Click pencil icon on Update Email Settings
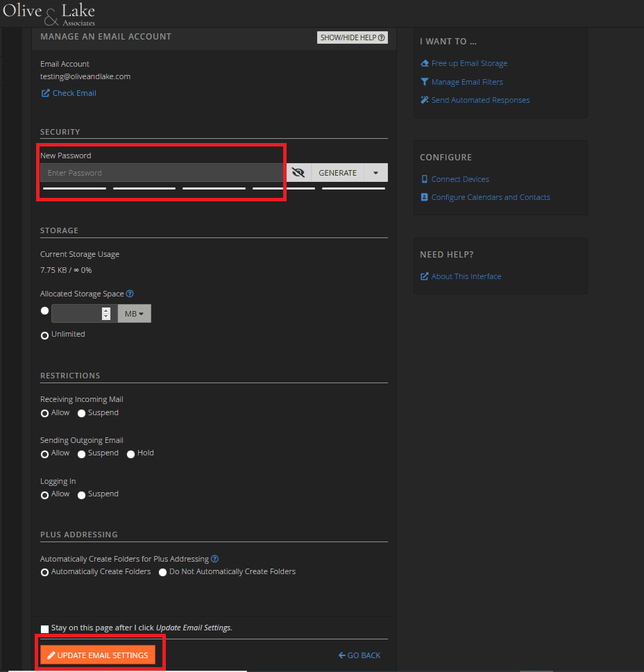The height and width of the screenshot is (672, 644). [x=51, y=655]
